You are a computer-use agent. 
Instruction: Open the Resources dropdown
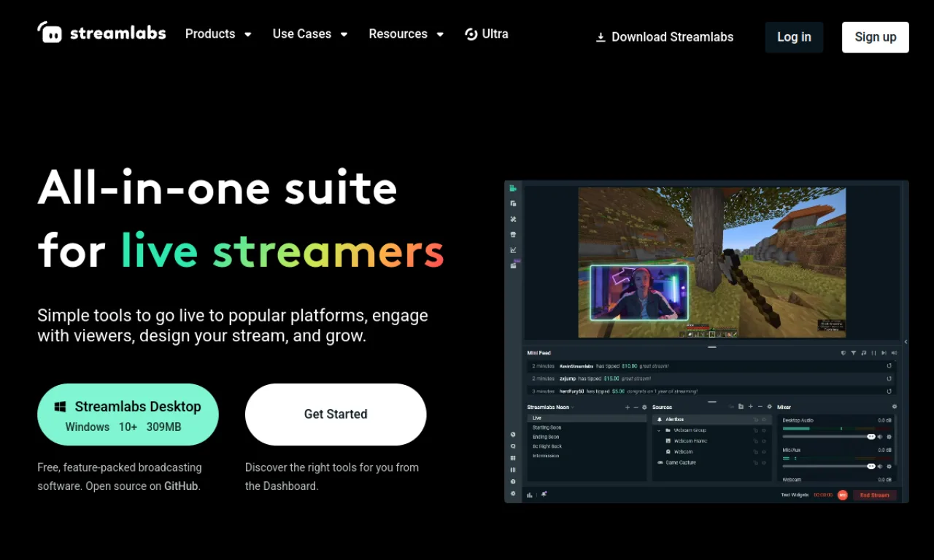(406, 34)
